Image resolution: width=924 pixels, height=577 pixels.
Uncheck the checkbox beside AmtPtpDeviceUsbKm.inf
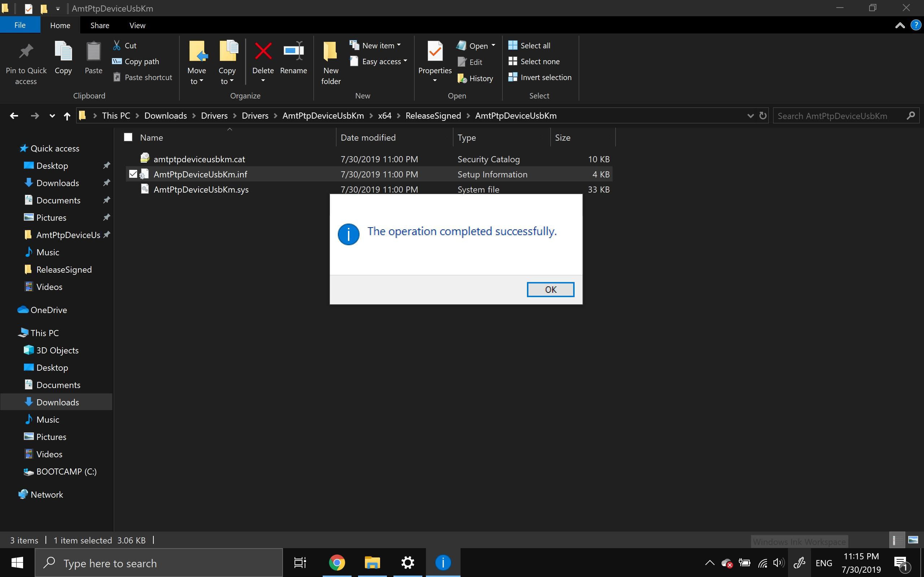pos(132,173)
